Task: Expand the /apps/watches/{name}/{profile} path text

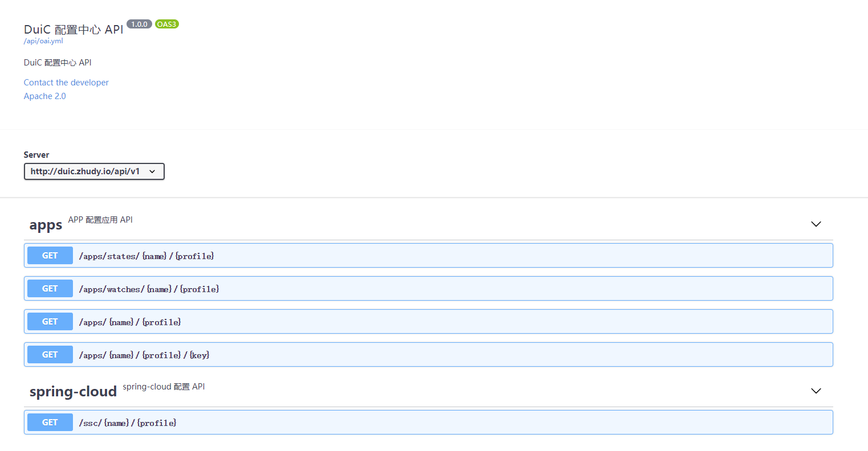Action: [149, 289]
